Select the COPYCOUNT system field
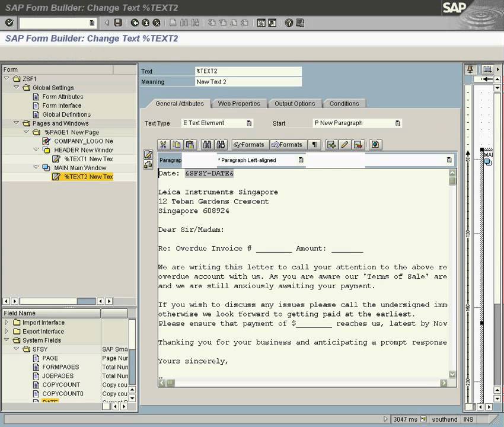Viewport: 504px width, 427px height. (61, 384)
